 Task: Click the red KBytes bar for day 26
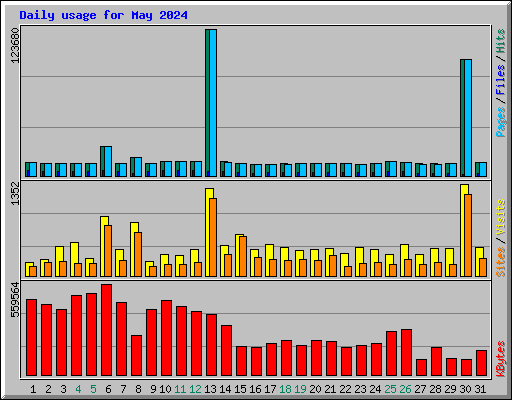point(407,353)
